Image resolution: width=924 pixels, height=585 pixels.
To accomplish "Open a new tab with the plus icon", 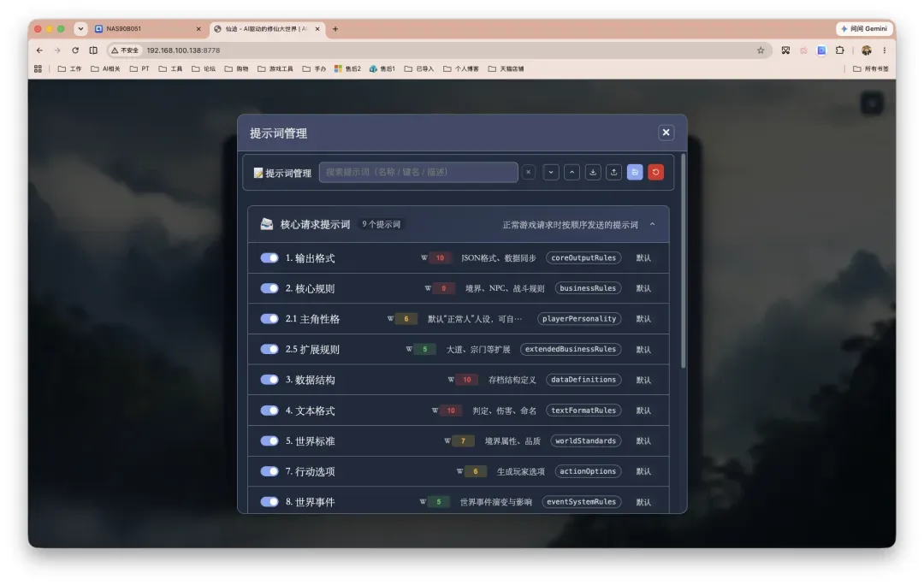I will point(335,29).
